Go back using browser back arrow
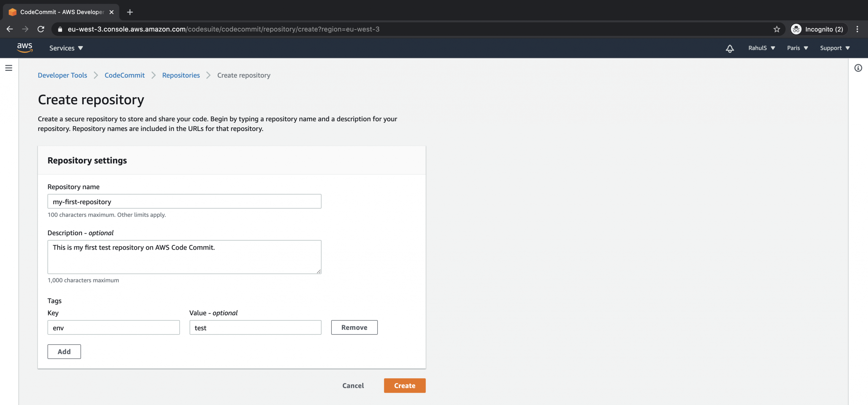 coord(10,29)
